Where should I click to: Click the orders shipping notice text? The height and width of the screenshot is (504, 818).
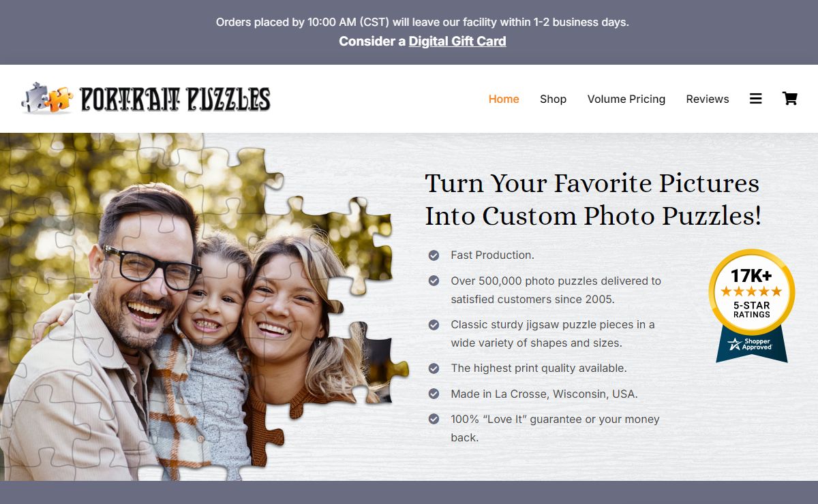coord(423,22)
